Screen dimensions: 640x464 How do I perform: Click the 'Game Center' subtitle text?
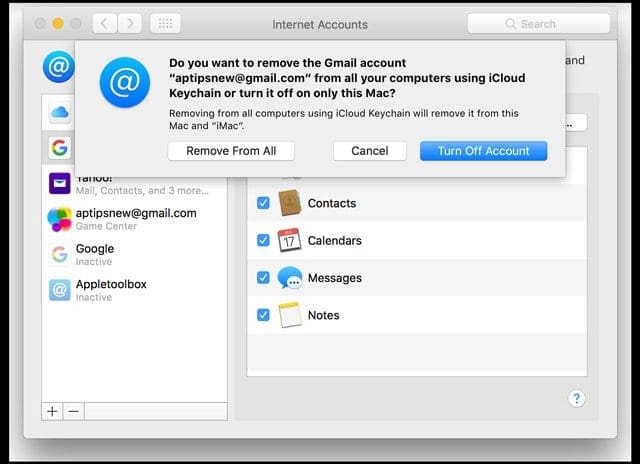click(x=106, y=226)
